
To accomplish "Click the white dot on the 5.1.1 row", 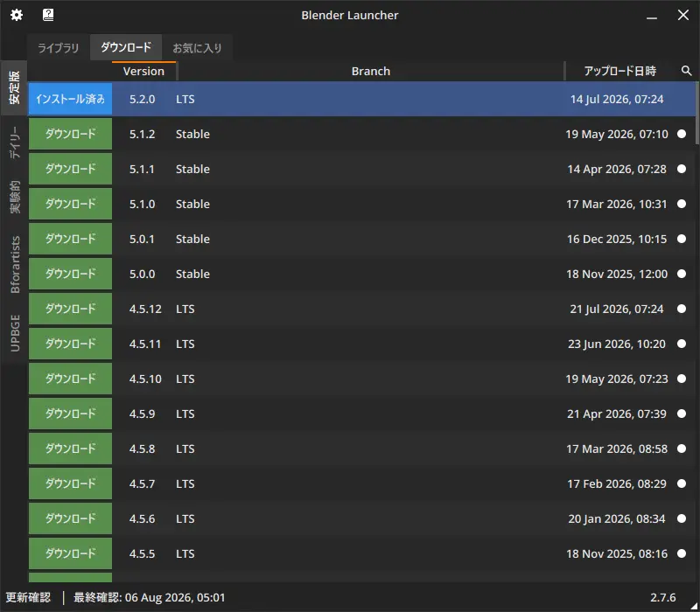I will [x=682, y=169].
